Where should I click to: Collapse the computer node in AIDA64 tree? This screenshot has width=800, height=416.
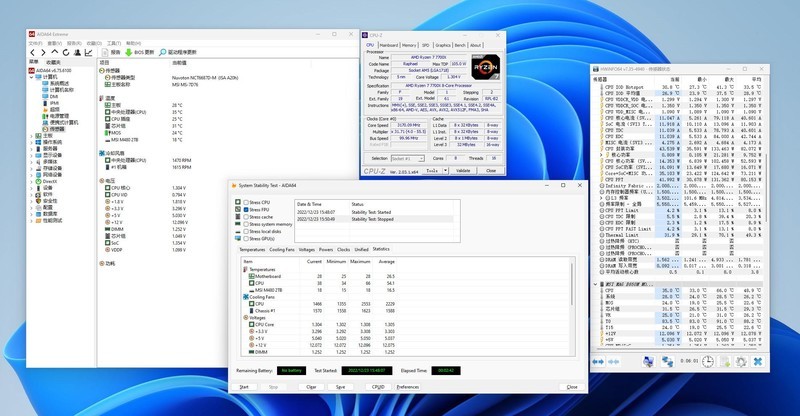click(32, 77)
